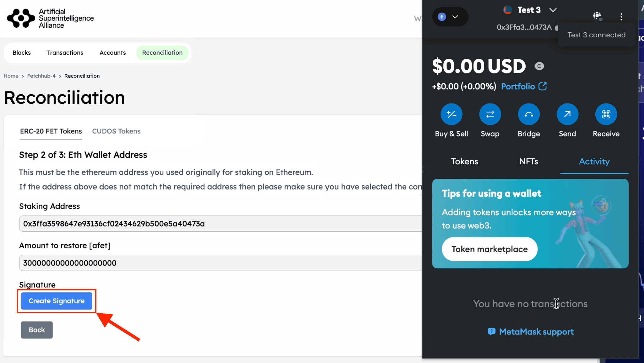Click the gray Back button
Screen dimensions: 644x363
click(37, 330)
